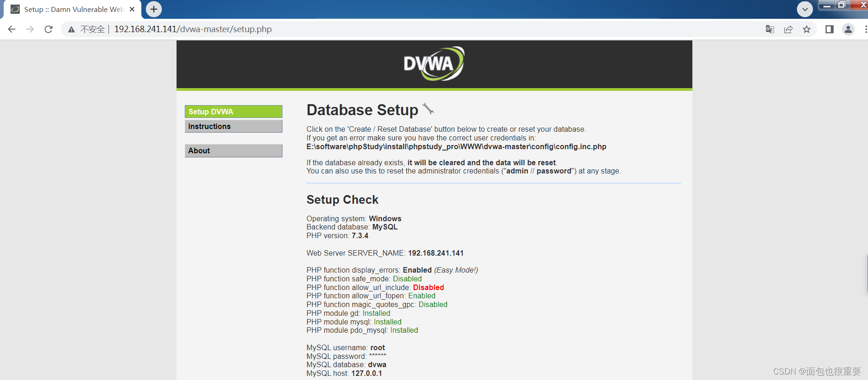The width and height of the screenshot is (868, 380).
Task: Close the Setup :: Damn Vulnerable Web tab
Action: tap(132, 9)
